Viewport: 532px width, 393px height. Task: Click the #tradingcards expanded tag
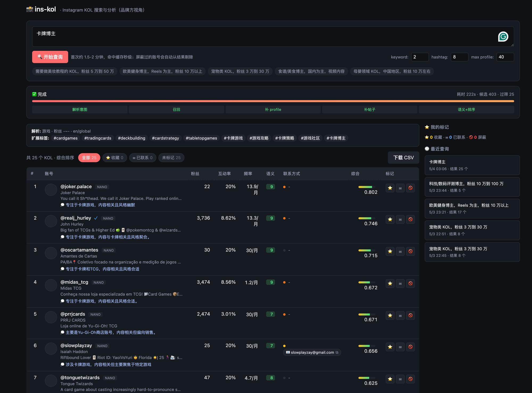click(98, 138)
